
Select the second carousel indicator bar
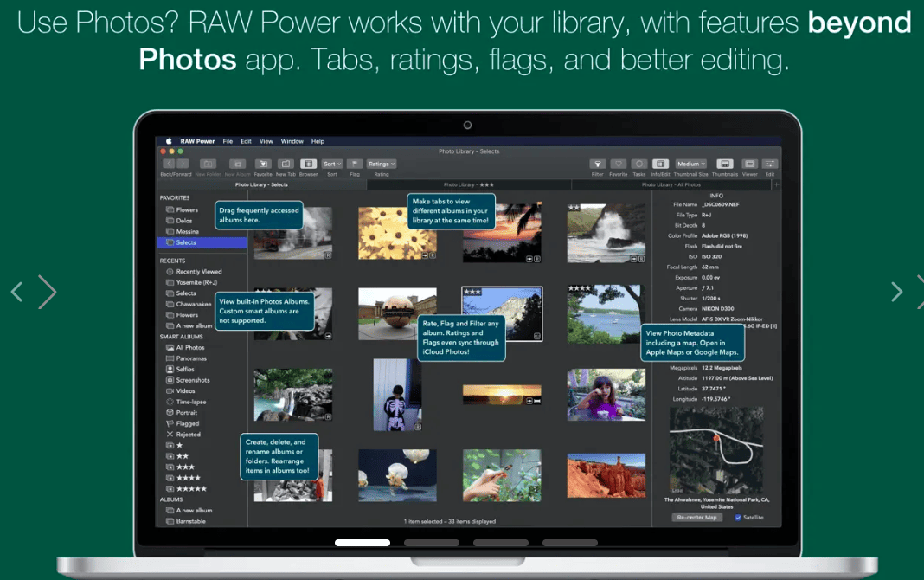point(432,543)
